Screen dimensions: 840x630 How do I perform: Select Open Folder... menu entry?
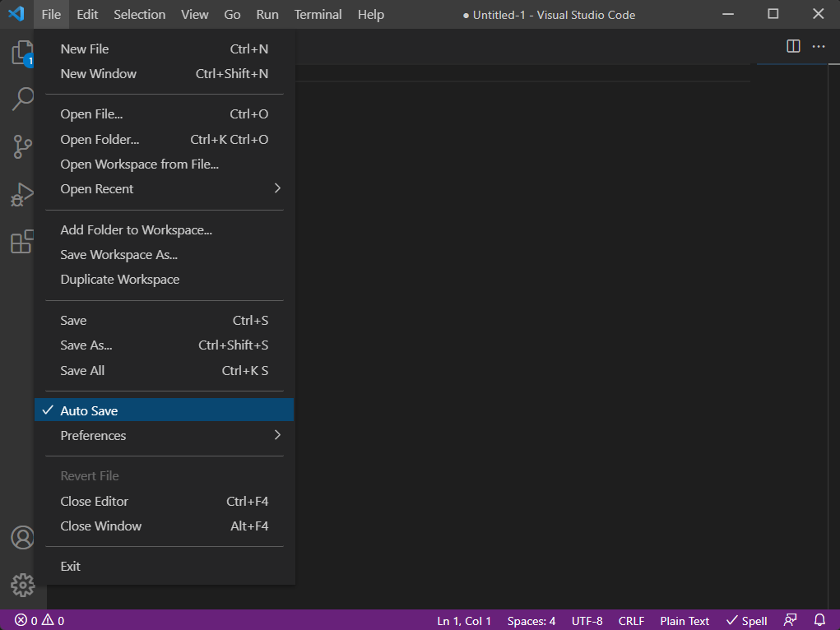coord(164,139)
